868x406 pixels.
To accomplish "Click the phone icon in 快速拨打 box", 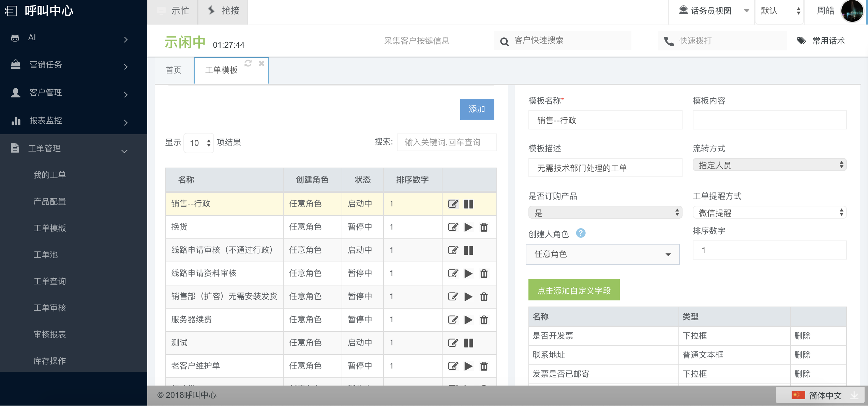I will 669,41.
